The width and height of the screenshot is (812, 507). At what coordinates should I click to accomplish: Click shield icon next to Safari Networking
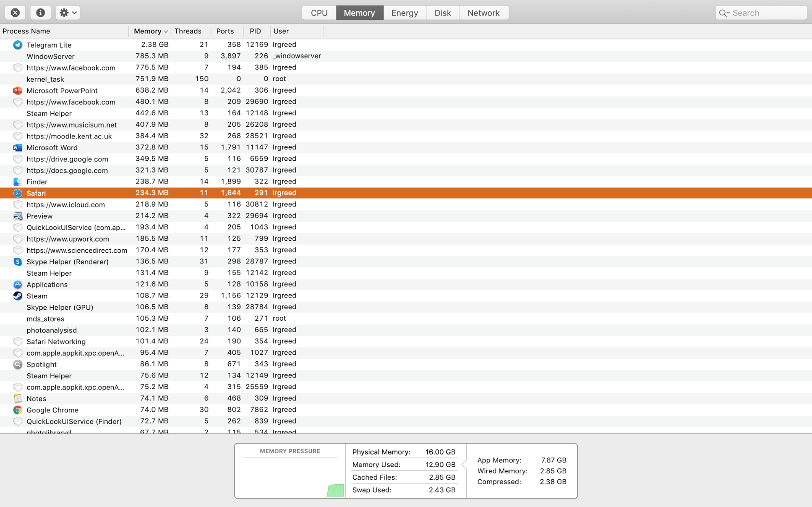point(17,341)
